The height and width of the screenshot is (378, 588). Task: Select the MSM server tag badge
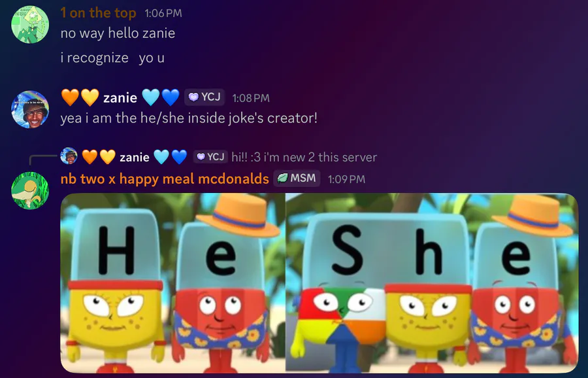coord(297,179)
